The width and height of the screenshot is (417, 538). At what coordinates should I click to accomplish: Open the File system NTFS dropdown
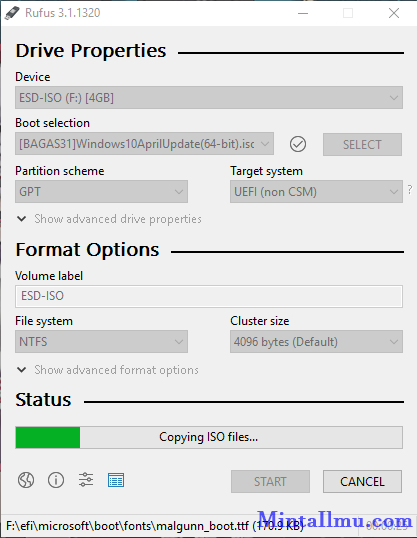pyautogui.click(x=101, y=341)
